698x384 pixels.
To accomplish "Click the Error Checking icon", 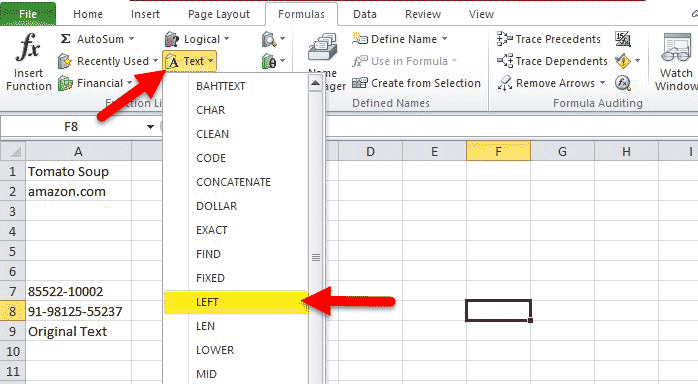I will pyautogui.click(x=623, y=61).
